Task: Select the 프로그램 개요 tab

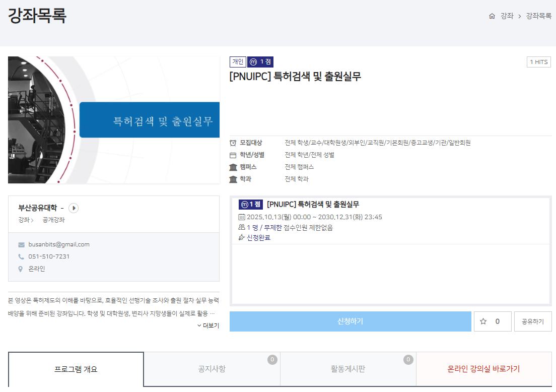Action: (76, 369)
